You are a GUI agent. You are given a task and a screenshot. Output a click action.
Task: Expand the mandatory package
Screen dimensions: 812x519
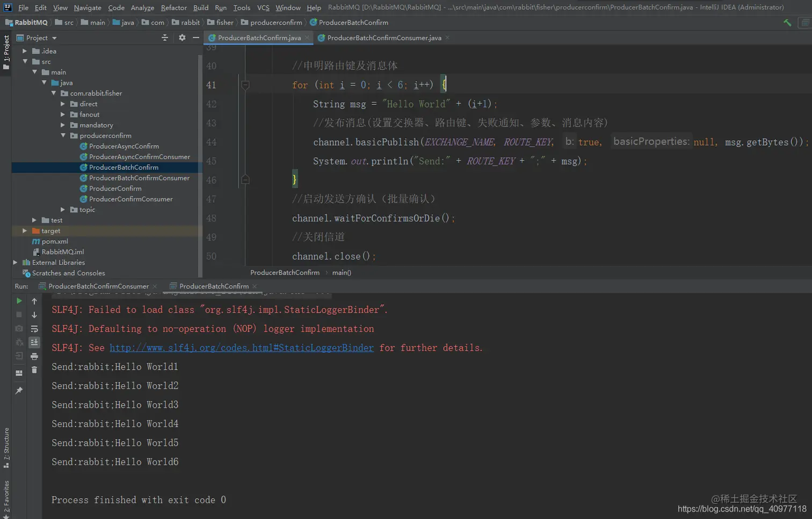pyautogui.click(x=63, y=125)
